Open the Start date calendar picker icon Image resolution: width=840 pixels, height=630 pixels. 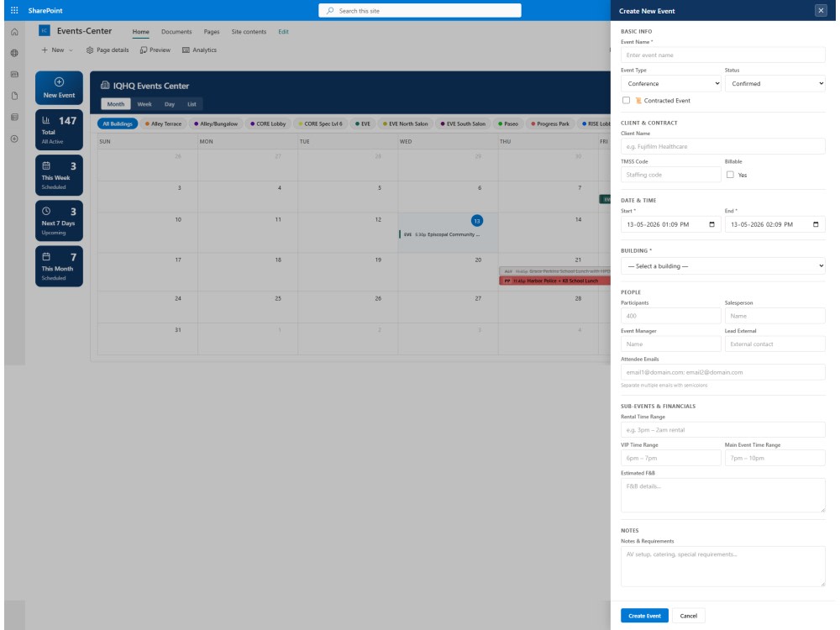tap(711, 224)
